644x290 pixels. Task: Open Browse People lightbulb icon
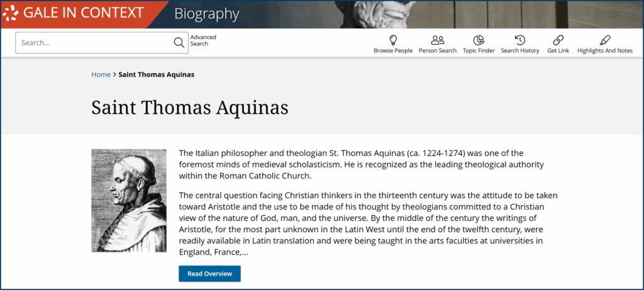pos(393,40)
